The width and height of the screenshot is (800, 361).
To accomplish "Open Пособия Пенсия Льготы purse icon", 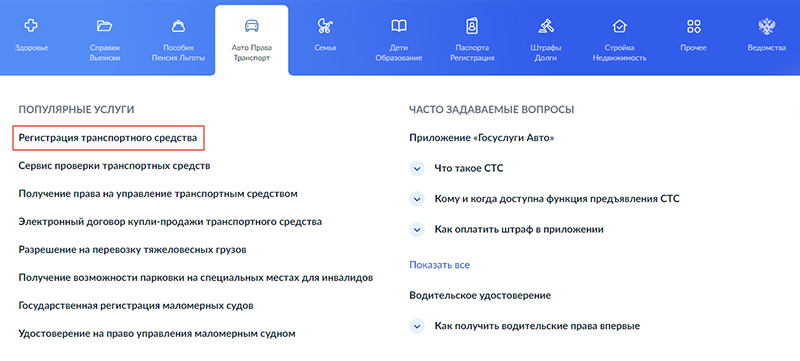I will click(x=178, y=25).
